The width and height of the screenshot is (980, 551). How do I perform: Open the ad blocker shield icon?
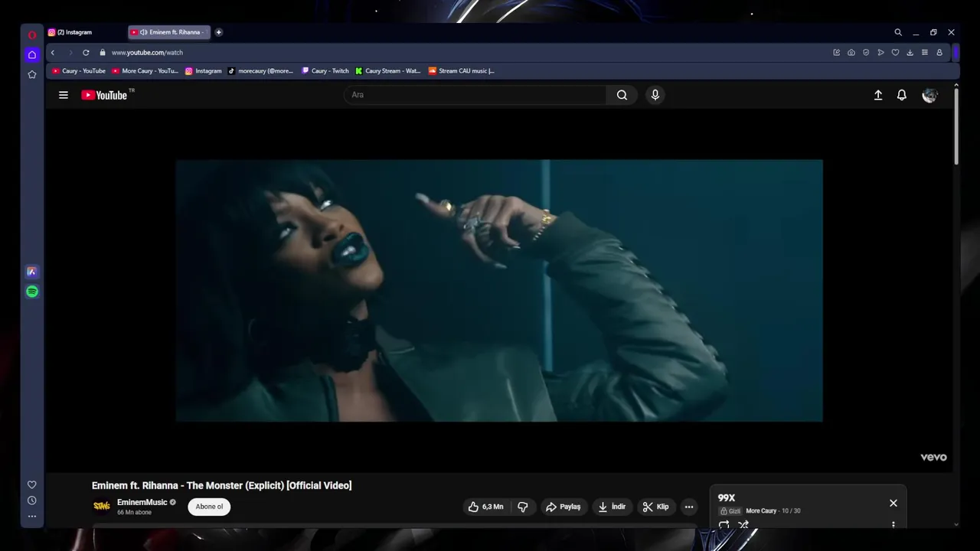866,53
